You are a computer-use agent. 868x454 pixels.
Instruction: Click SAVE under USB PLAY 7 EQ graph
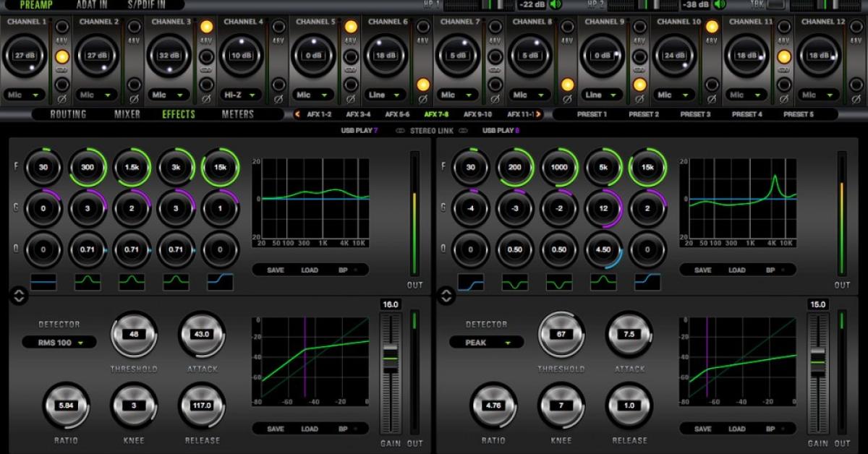[x=276, y=270]
